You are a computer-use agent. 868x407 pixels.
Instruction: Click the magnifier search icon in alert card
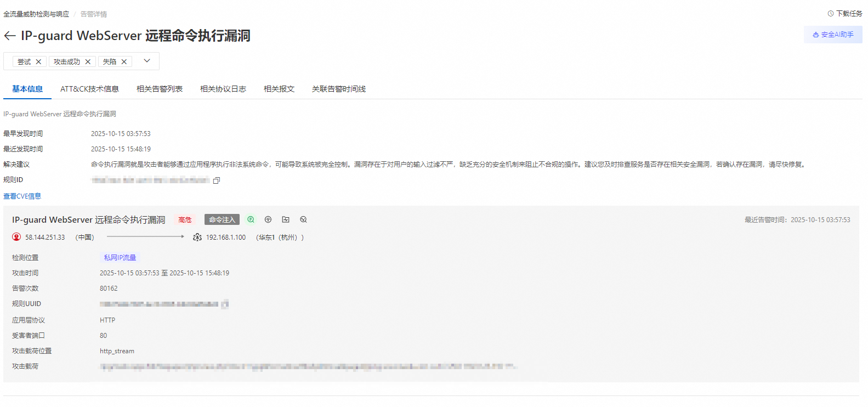303,219
